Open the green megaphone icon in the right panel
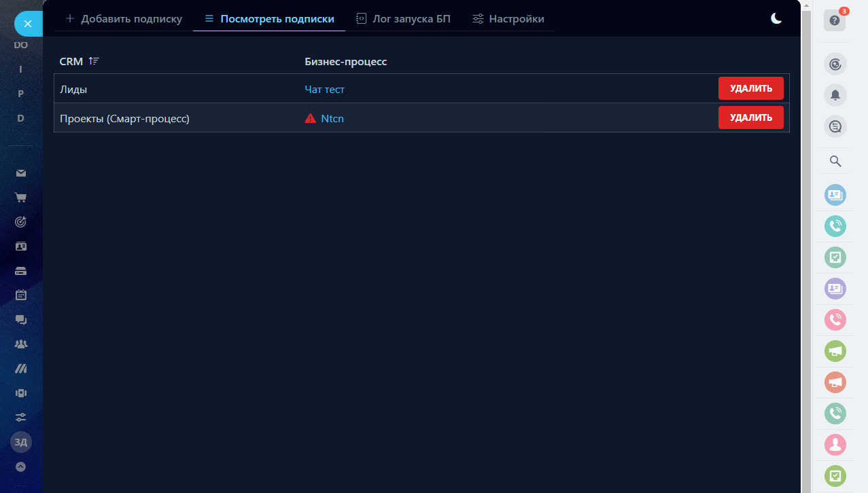The image size is (868, 493). point(835,351)
